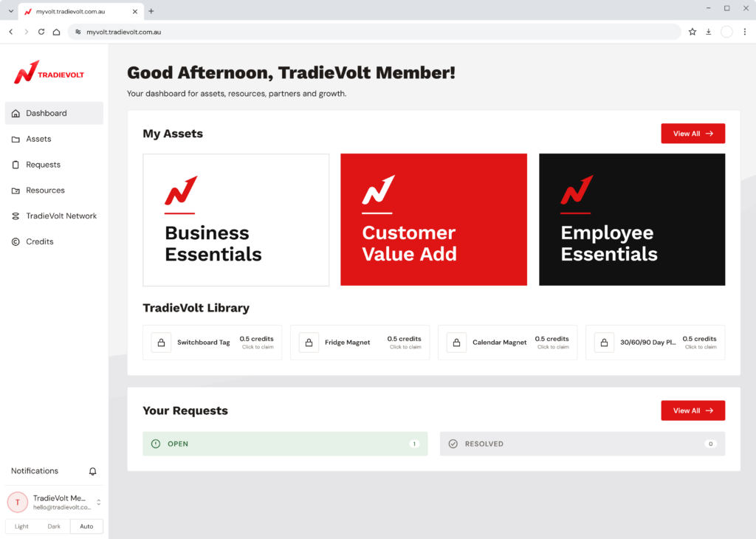Viewport: 756px width, 539px height.
Task: Reload the page using the refresh icon
Action: coord(41,32)
